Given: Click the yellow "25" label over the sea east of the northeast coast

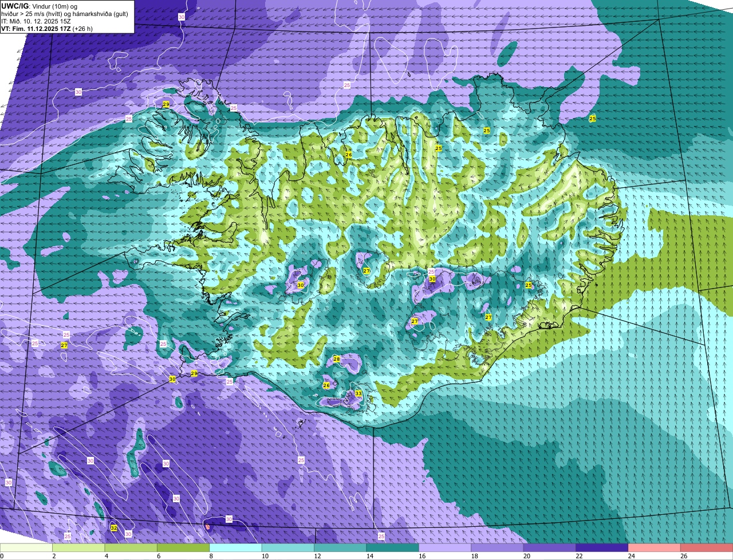Looking at the screenshot, I should pos(593,119).
